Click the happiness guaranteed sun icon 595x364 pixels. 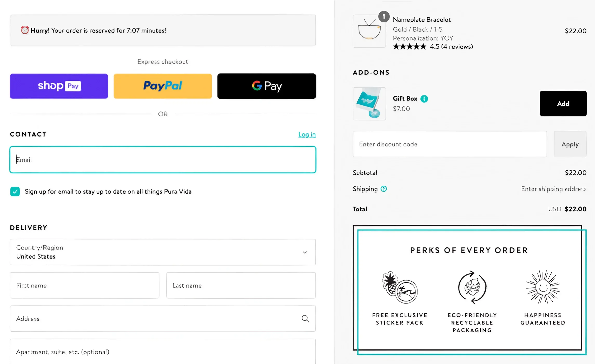point(543,287)
